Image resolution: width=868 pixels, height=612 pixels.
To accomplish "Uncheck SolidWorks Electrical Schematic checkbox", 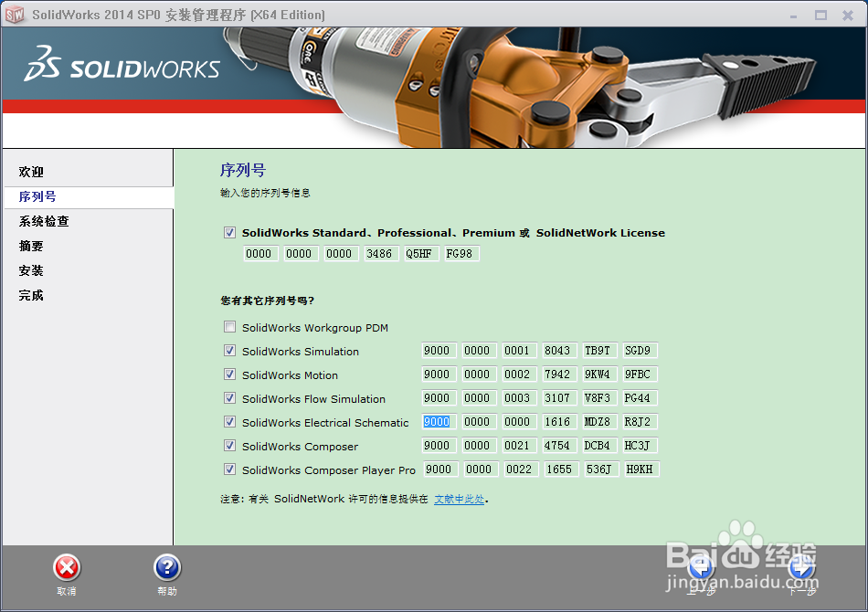I will pos(229,422).
